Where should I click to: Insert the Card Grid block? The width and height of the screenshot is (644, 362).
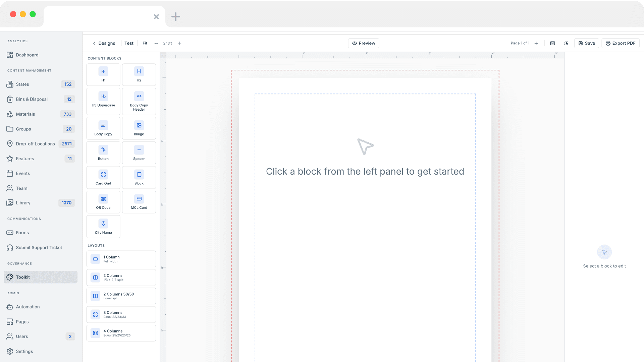pyautogui.click(x=103, y=178)
